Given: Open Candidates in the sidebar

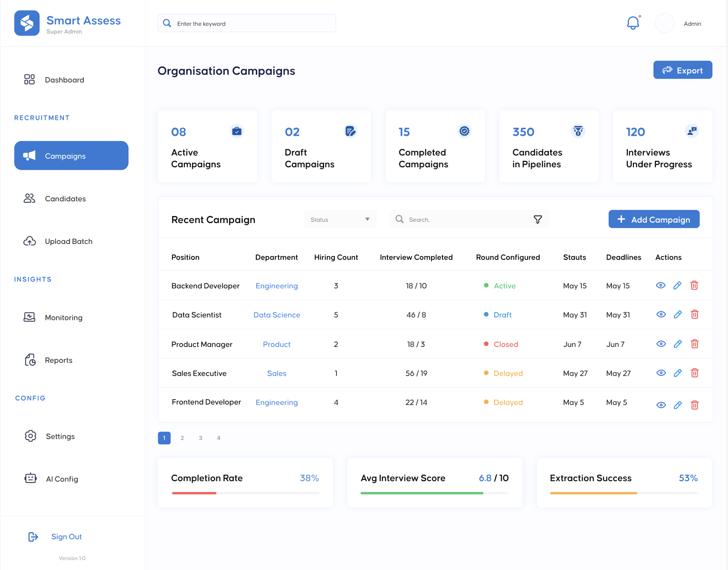Looking at the screenshot, I should pos(65,199).
